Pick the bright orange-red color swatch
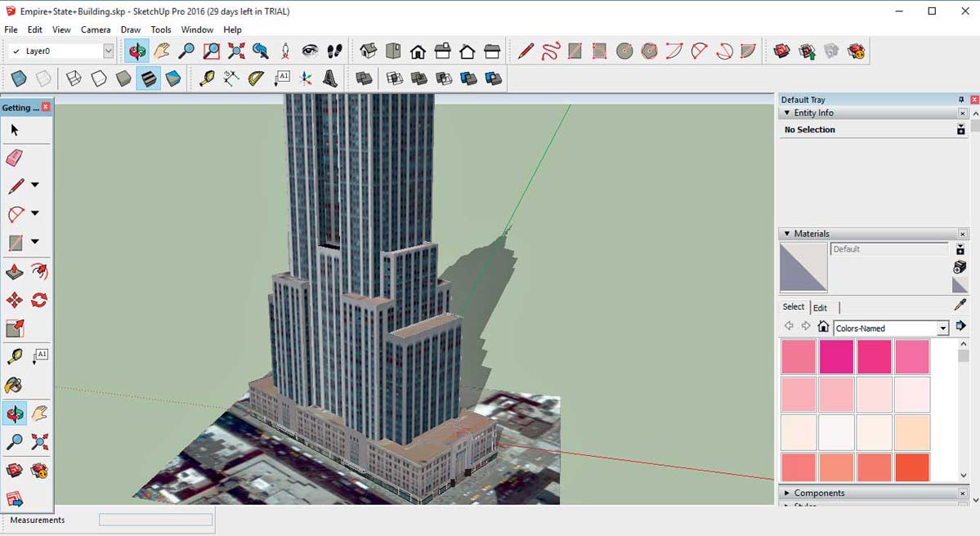 [912, 468]
